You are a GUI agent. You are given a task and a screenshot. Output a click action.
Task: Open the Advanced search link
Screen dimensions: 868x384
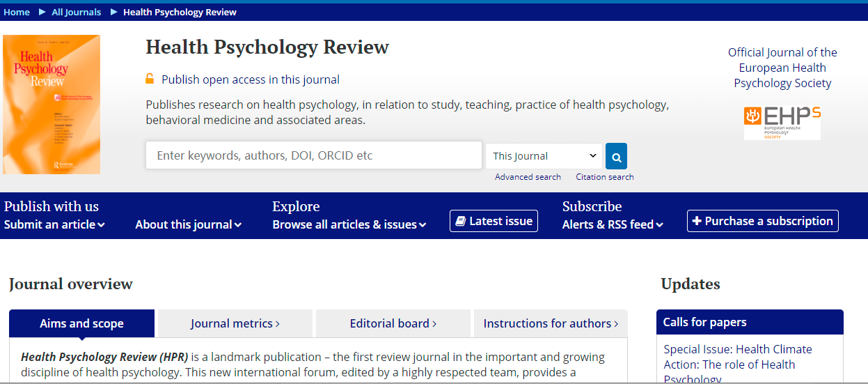[528, 177]
